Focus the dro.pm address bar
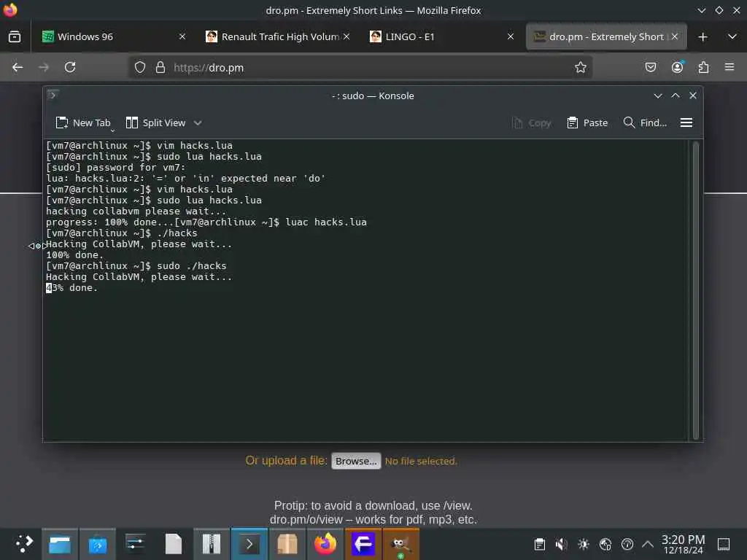 (x=360, y=68)
